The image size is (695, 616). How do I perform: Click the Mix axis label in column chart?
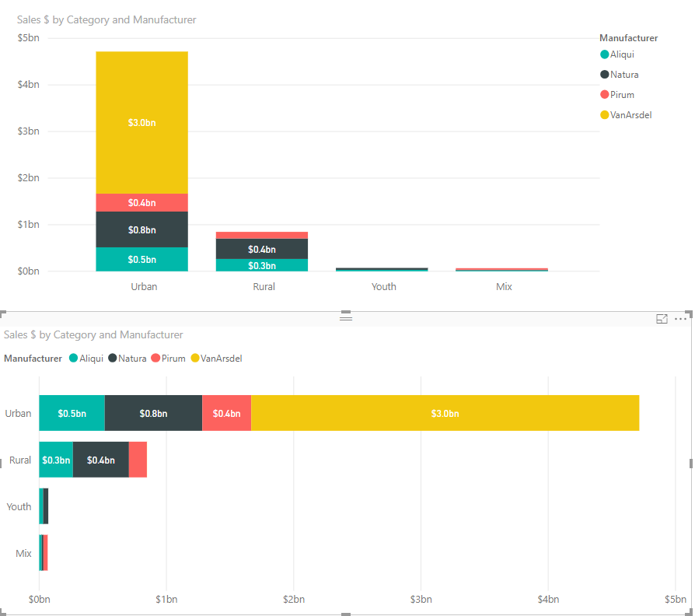504,286
